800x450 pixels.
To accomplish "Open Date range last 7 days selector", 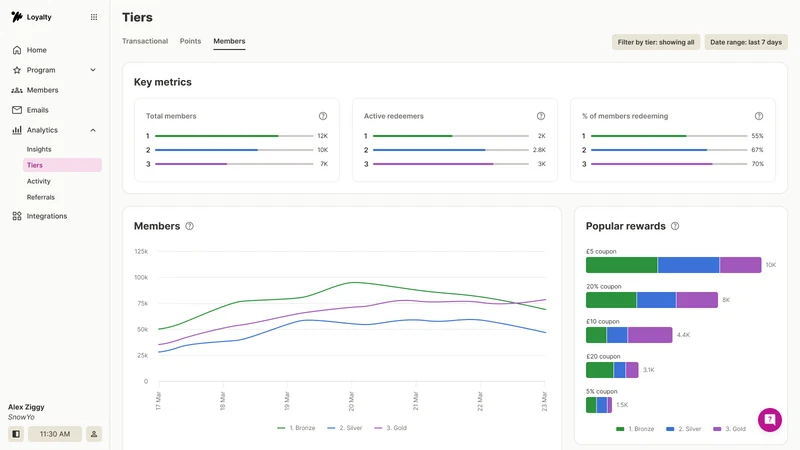I will click(x=746, y=42).
